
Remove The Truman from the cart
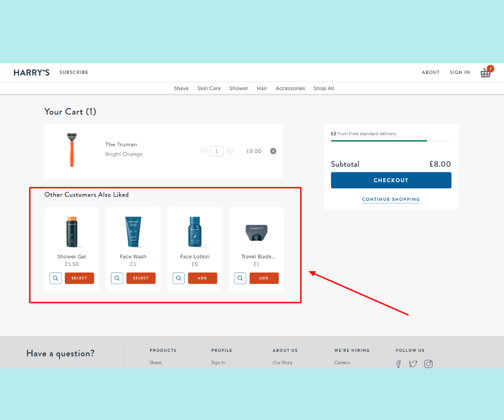coord(273,151)
